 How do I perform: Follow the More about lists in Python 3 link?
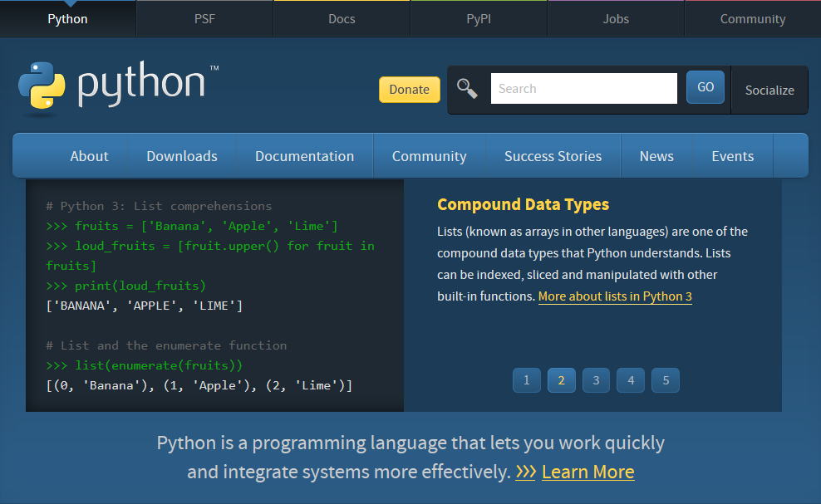615,296
